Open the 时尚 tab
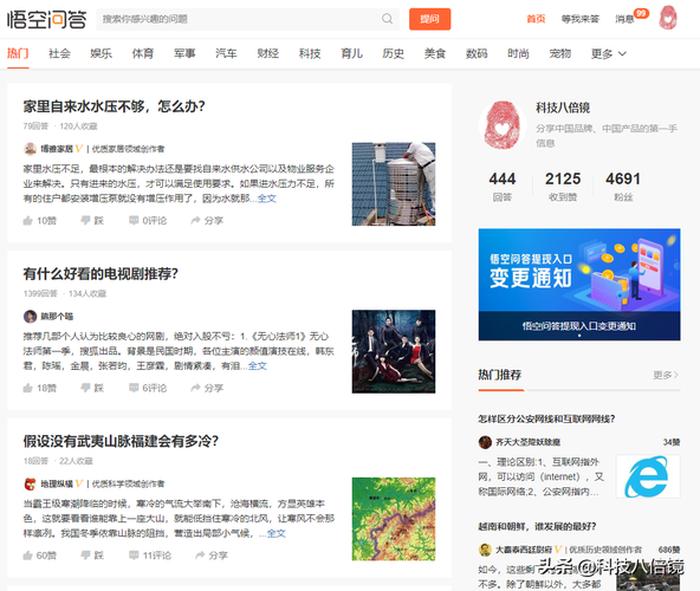 (518, 54)
